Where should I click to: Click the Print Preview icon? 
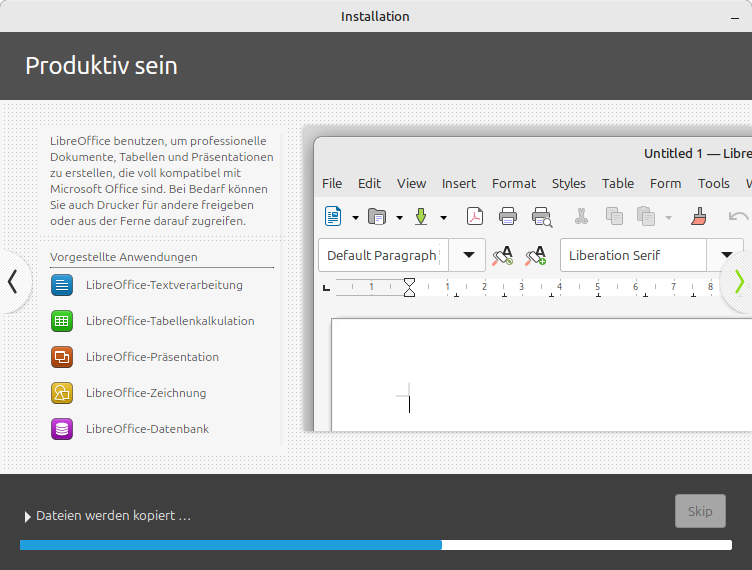point(542,217)
